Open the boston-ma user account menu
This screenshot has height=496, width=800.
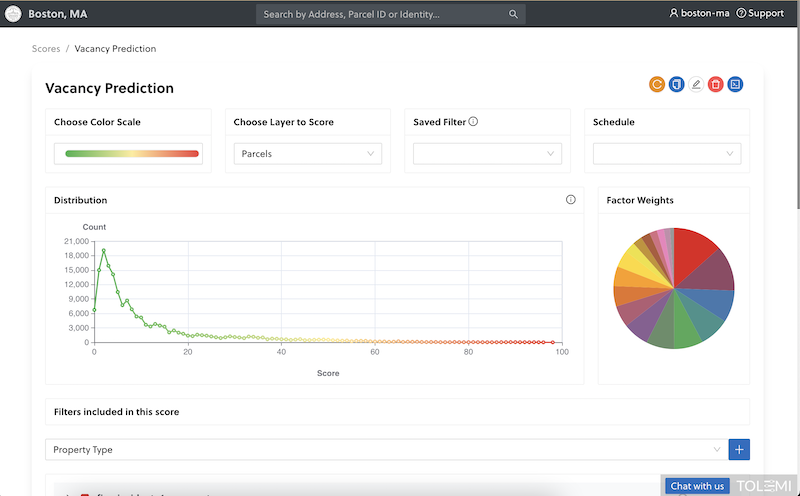tap(701, 14)
